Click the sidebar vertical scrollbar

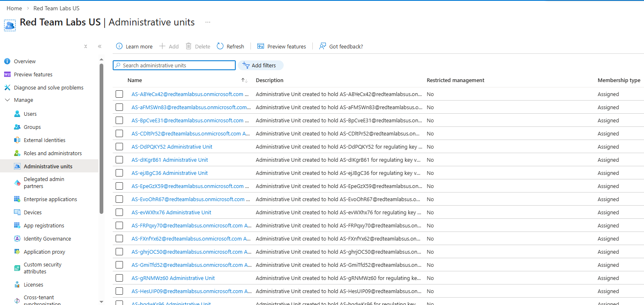(101, 140)
